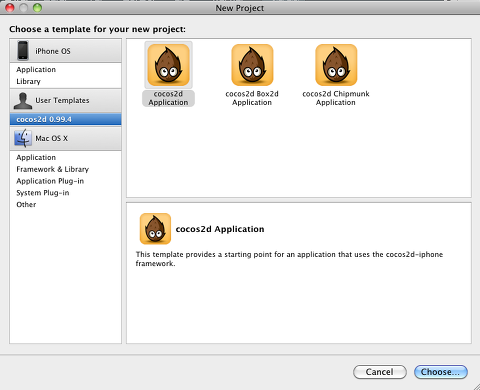Image resolution: width=480 pixels, height=390 pixels.
Task: Select the cocos2d Application template icon
Action: point(168,65)
